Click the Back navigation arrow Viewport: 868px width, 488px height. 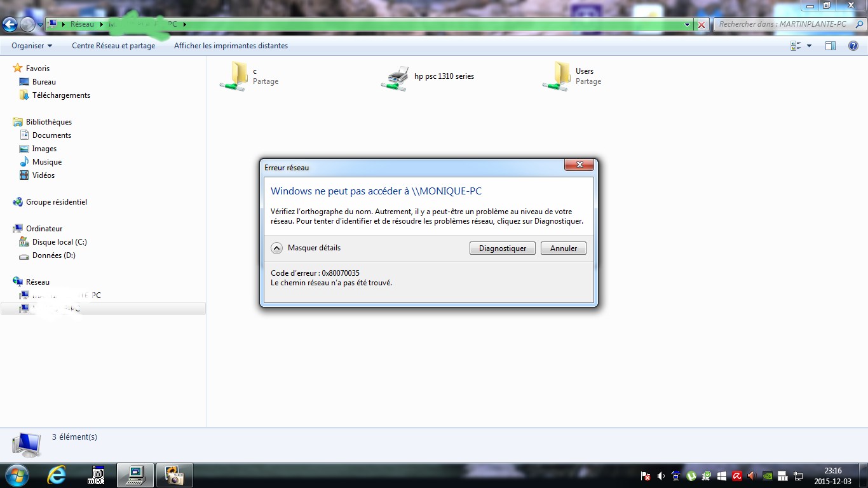pyautogui.click(x=10, y=25)
